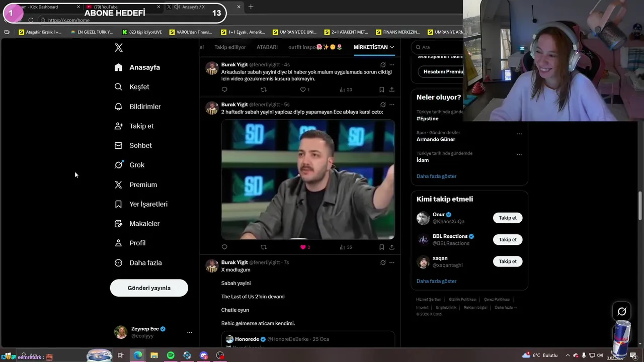Bookmark the 5s video post
Screen dimensions: 644x362
click(382, 247)
